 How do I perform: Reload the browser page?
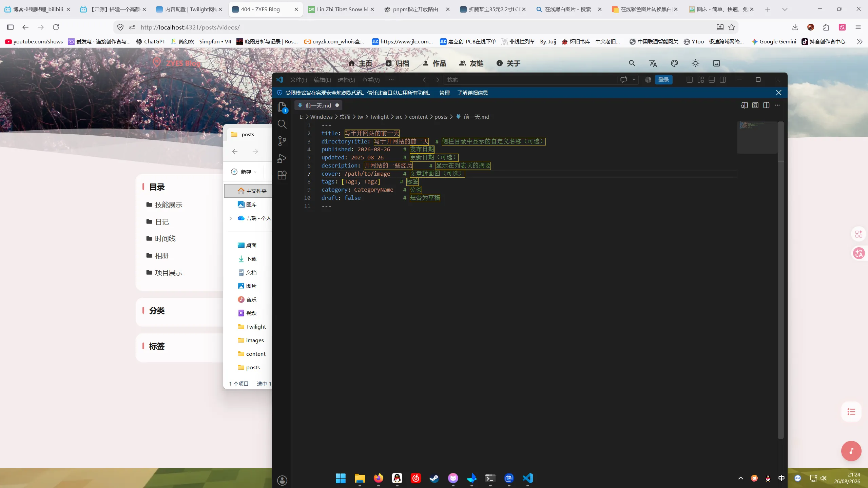pyautogui.click(x=56, y=27)
